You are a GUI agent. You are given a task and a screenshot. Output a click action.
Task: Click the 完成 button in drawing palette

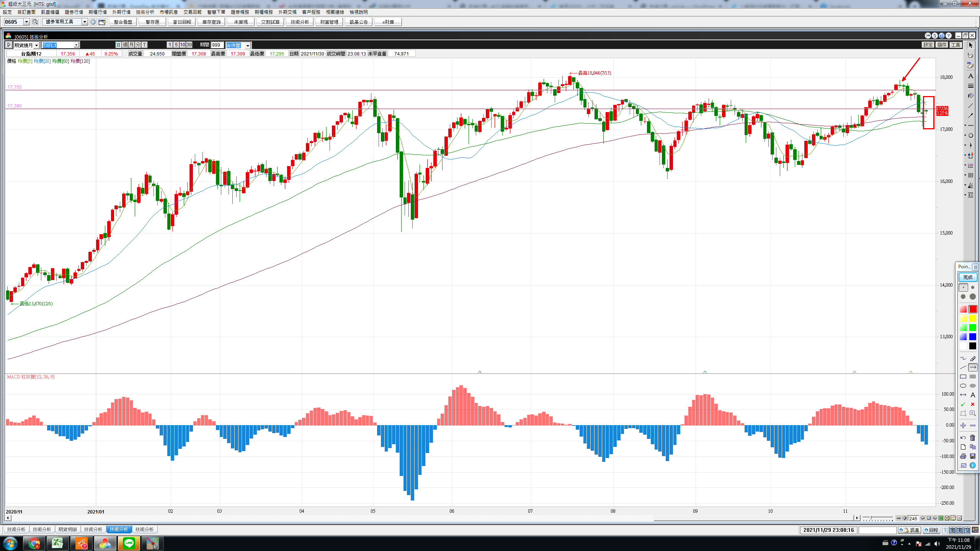click(967, 277)
